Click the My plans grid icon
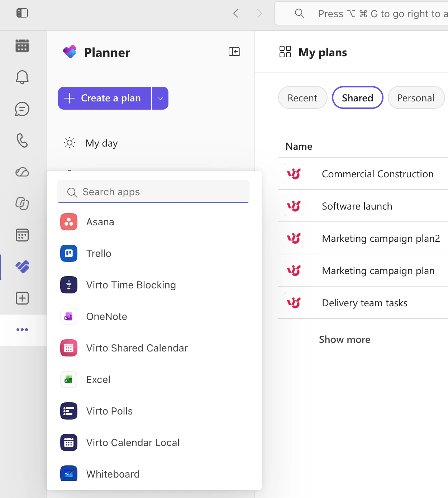The image size is (448, 498). tap(285, 52)
